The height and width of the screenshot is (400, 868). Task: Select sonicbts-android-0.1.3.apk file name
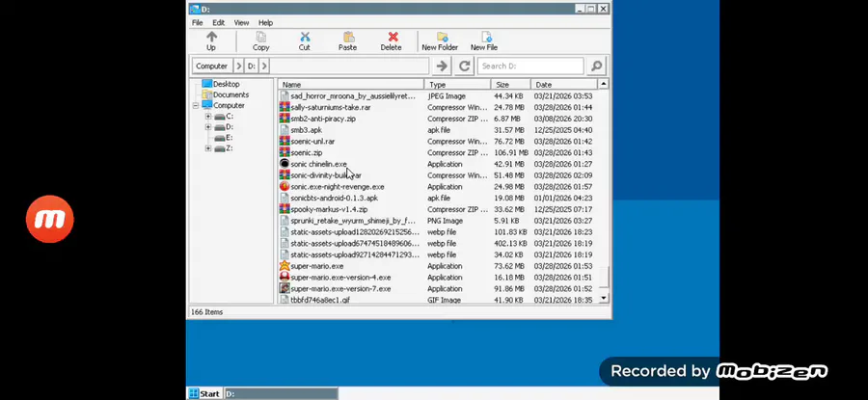point(335,198)
